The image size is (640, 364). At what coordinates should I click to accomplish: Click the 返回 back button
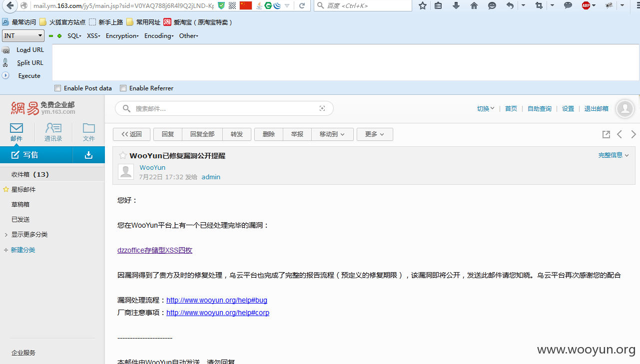click(131, 134)
